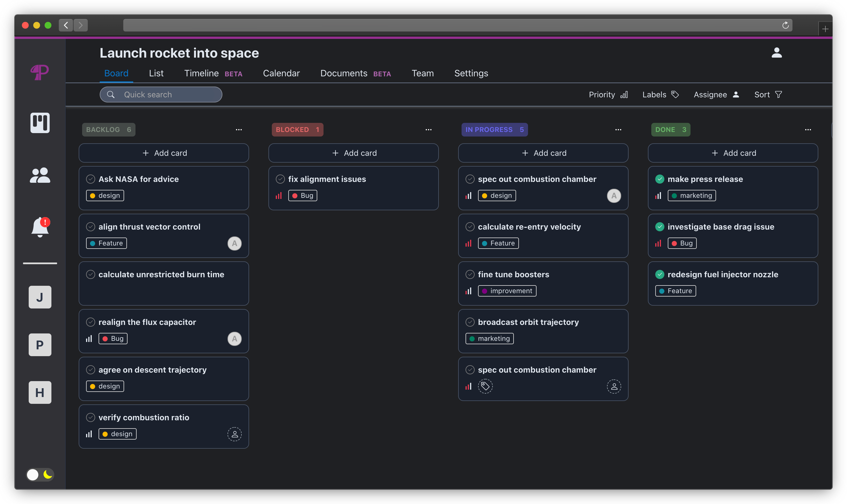Click the user profile icon top right
This screenshot has width=847, height=504.
776,52
